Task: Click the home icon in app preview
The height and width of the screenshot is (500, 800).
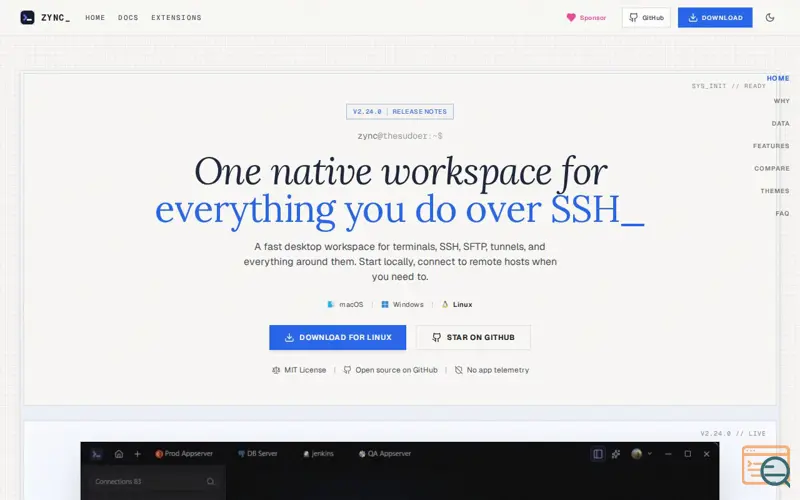Action: click(x=119, y=454)
